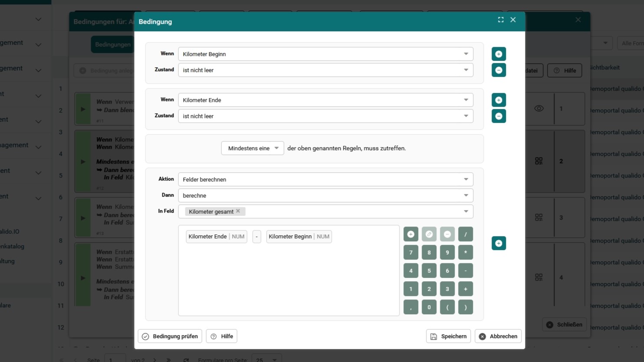
Task: Click the round minus icon on calculator keypad
Action: [x=447, y=234]
